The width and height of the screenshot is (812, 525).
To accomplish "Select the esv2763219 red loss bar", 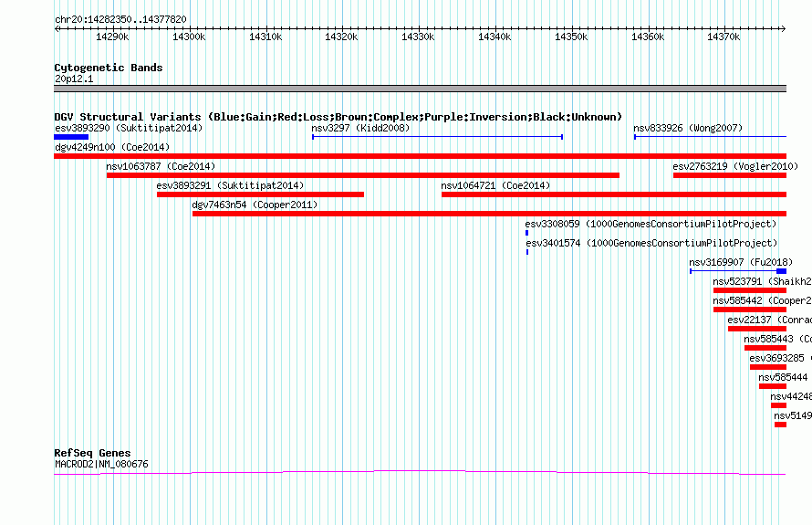I will (730, 175).
